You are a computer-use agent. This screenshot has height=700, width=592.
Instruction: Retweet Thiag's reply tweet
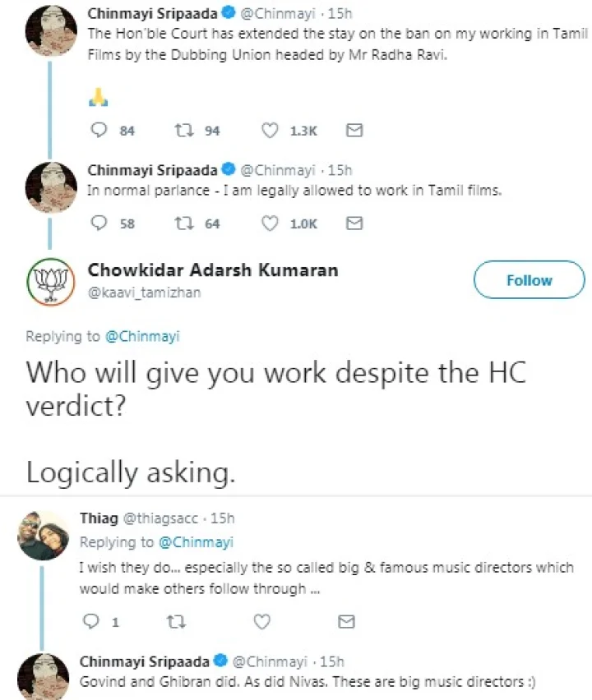point(173,622)
